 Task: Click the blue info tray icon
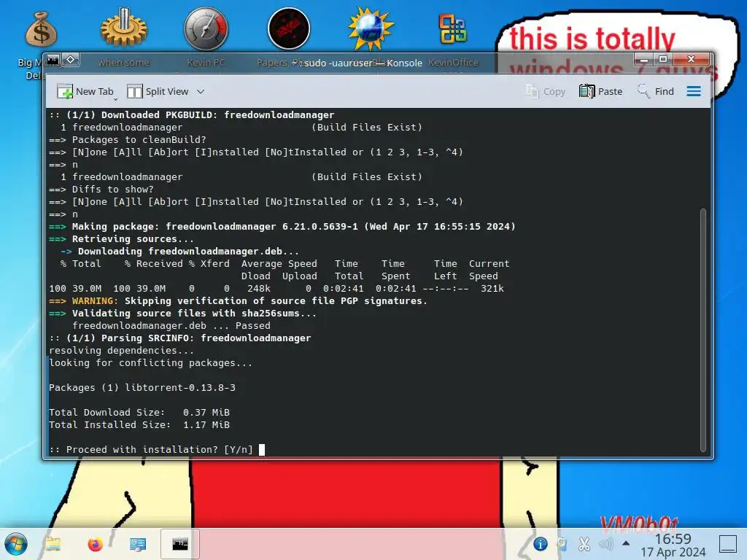[x=541, y=544]
